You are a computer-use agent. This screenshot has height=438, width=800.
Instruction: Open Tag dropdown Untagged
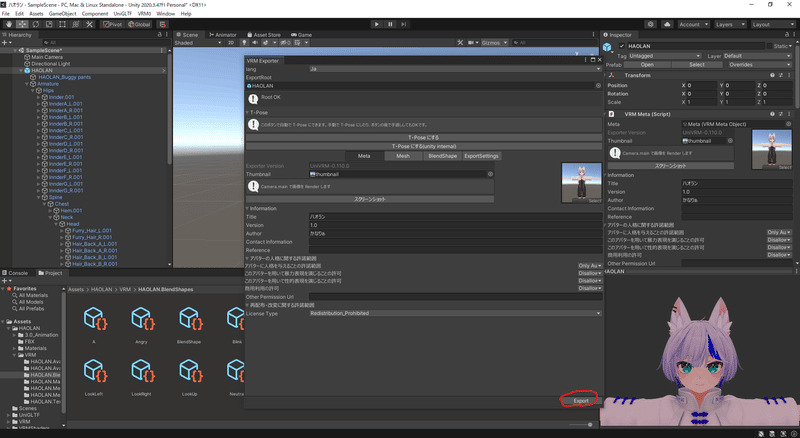click(664, 56)
